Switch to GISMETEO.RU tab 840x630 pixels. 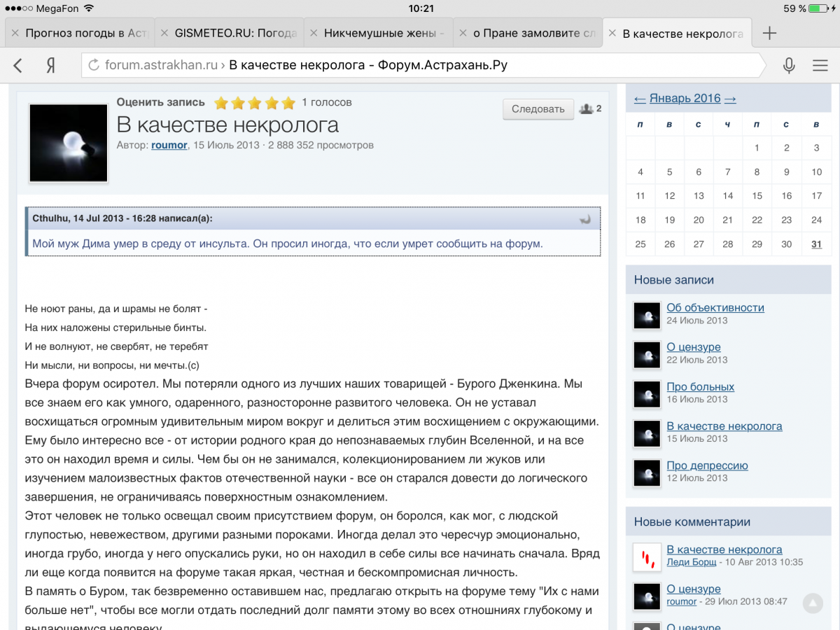click(228, 33)
